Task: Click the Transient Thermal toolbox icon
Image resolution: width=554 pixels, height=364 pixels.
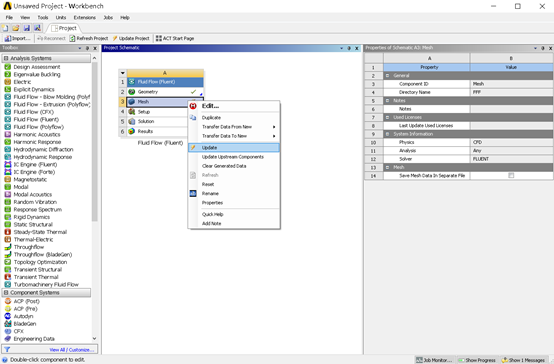Action: (7, 277)
